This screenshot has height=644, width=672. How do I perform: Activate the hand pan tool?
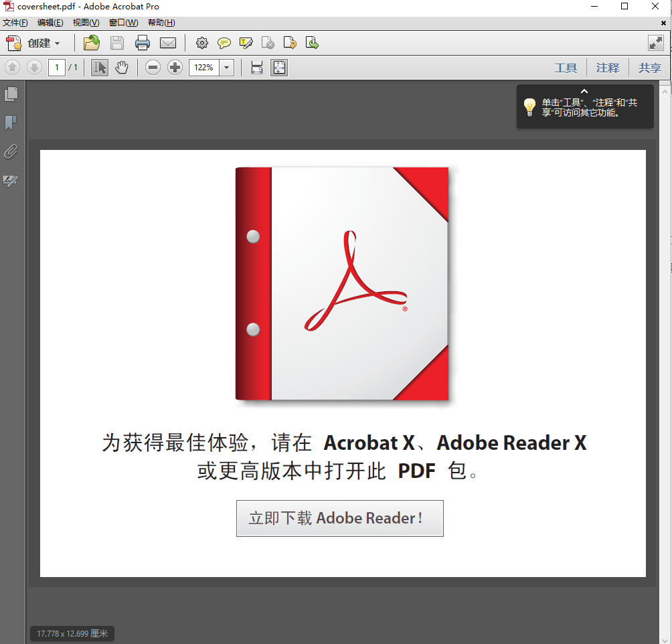(x=122, y=68)
